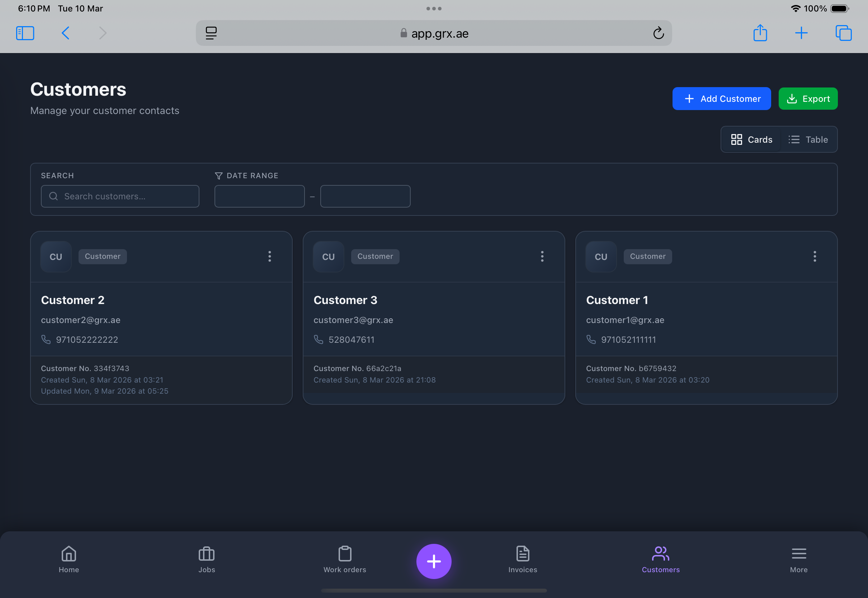This screenshot has width=868, height=598.
Task: Click the customer search field
Action: point(120,196)
